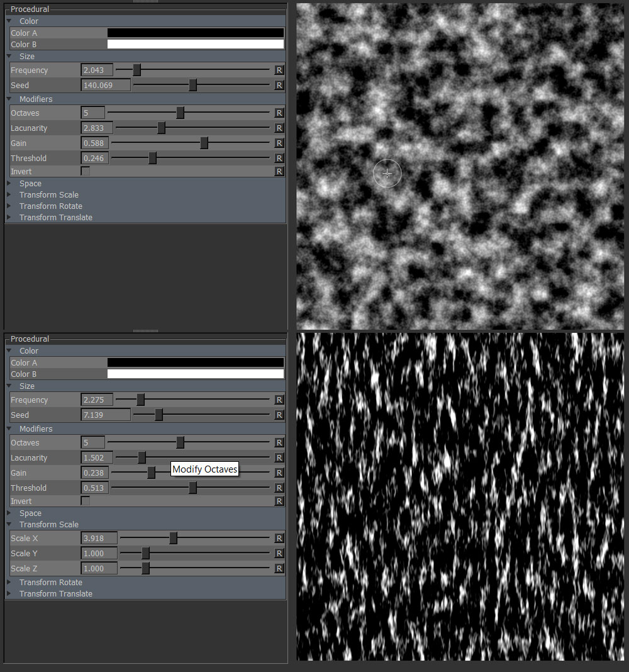Reset the Seed value of 7.139

tap(279, 415)
